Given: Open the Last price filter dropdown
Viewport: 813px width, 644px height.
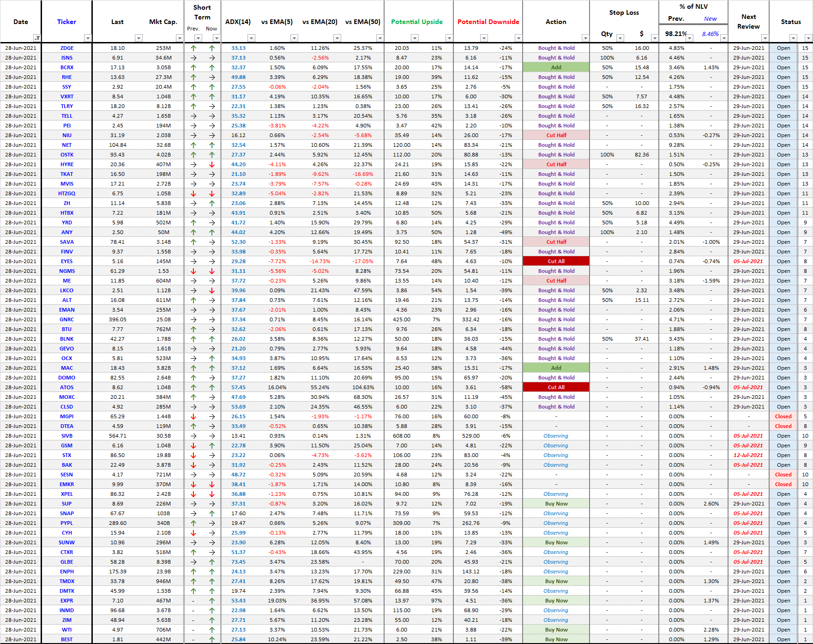Looking at the screenshot, I should [x=139, y=38].
